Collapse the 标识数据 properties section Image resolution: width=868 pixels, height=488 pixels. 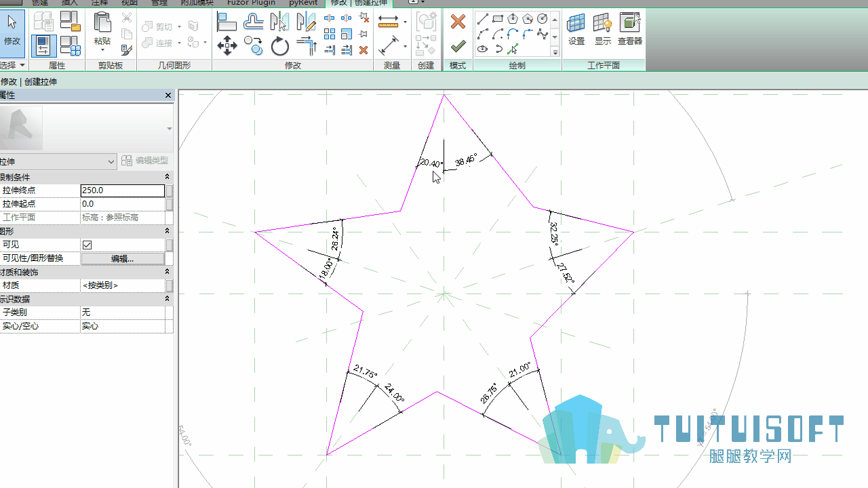point(167,299)
